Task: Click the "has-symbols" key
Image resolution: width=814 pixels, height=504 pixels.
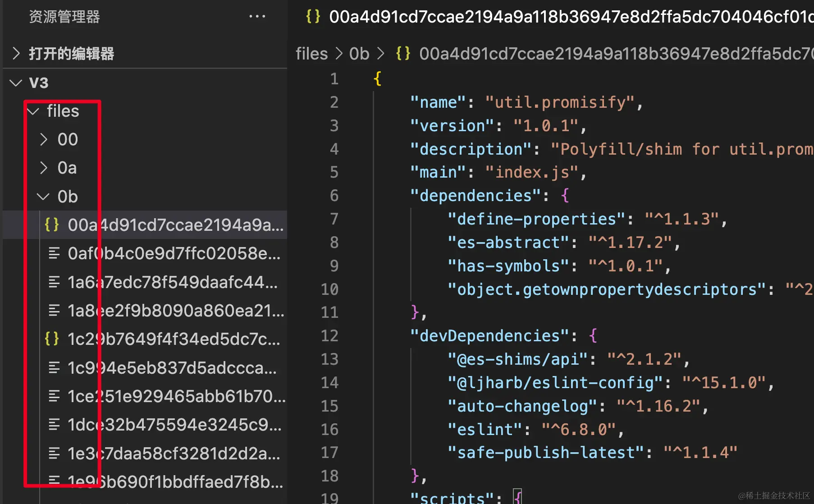Action: 508,266
